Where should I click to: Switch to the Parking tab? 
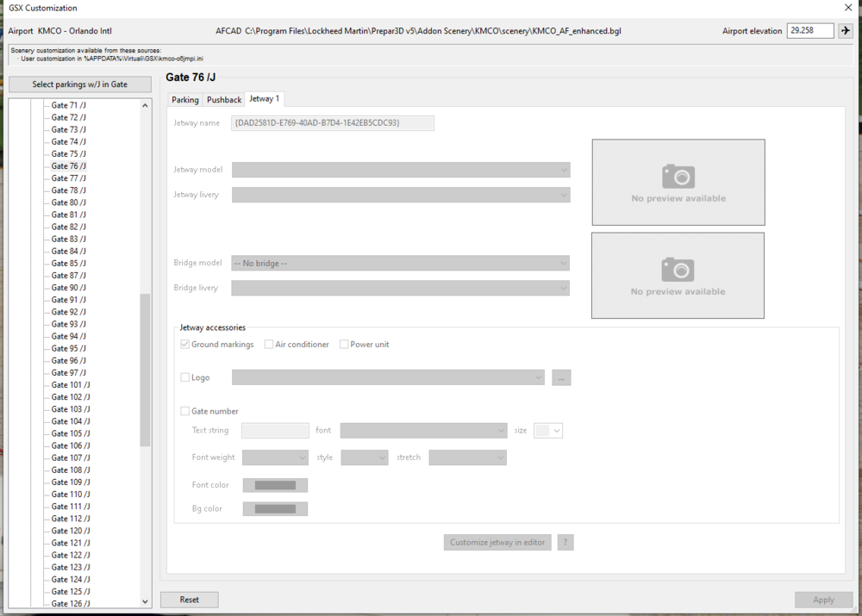tap(185, 100)
